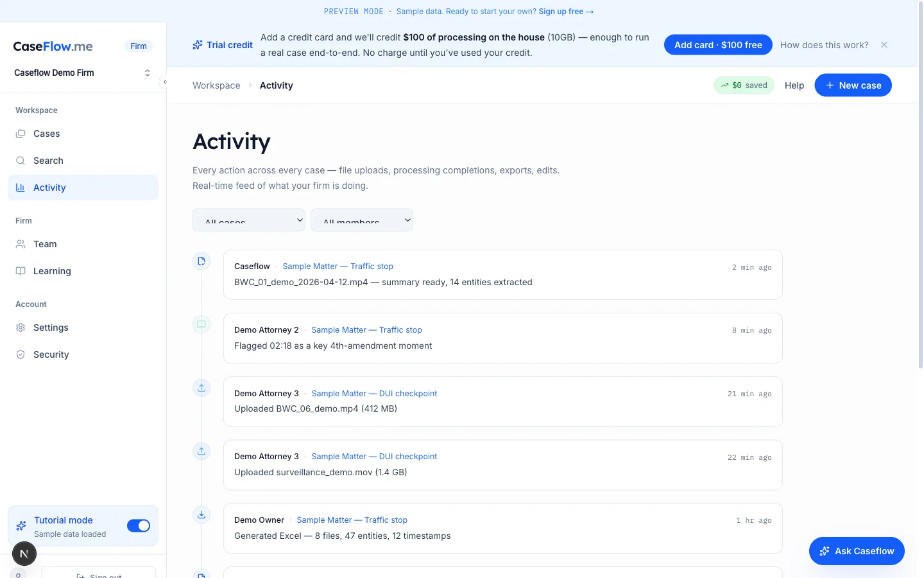This screenshot has height=578, width=924.
Task: Dismiss the Trial credit banner
Action: coord(884,45)
